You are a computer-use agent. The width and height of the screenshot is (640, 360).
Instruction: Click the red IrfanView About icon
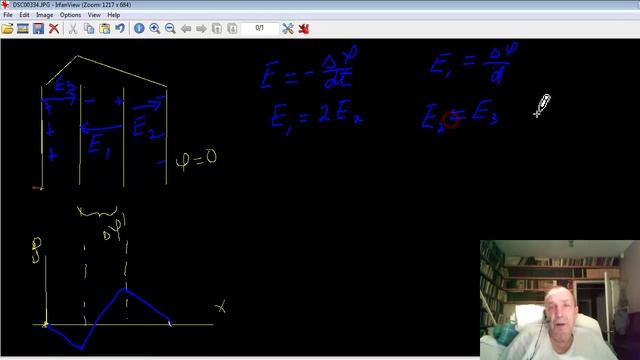pyautogui.click(x=304, y=29)
